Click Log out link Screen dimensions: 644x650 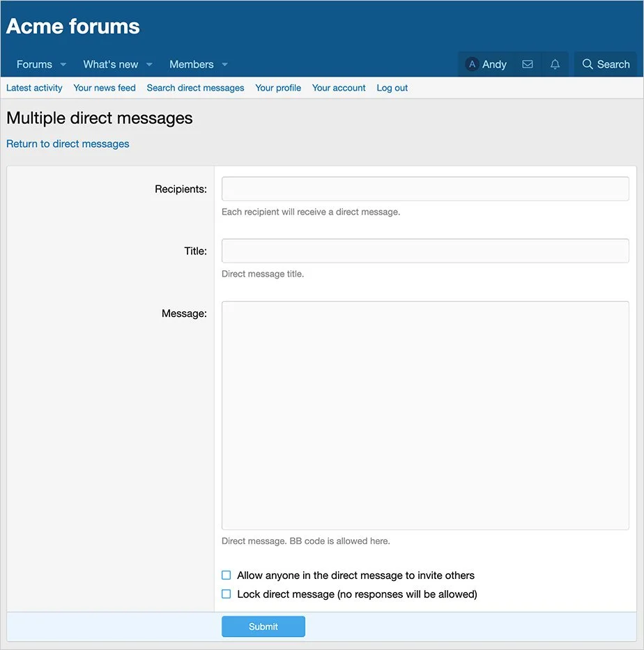tap(392, 88)
